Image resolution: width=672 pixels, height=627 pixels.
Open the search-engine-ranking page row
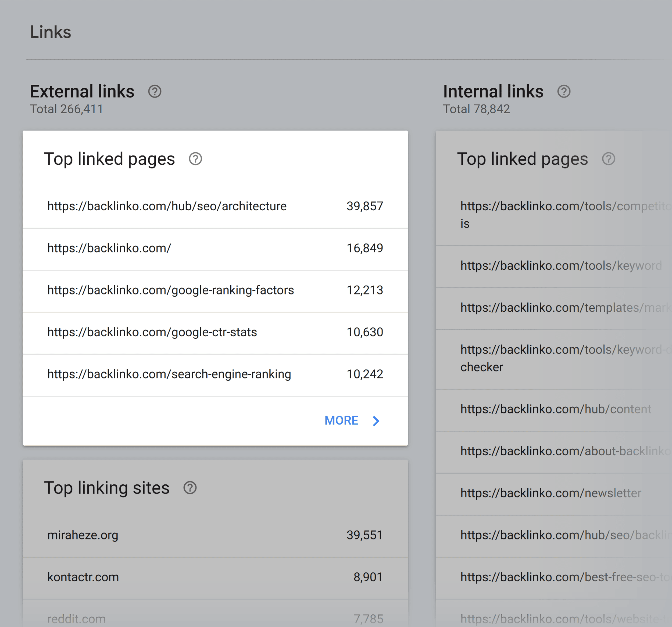tap(215, 375)
